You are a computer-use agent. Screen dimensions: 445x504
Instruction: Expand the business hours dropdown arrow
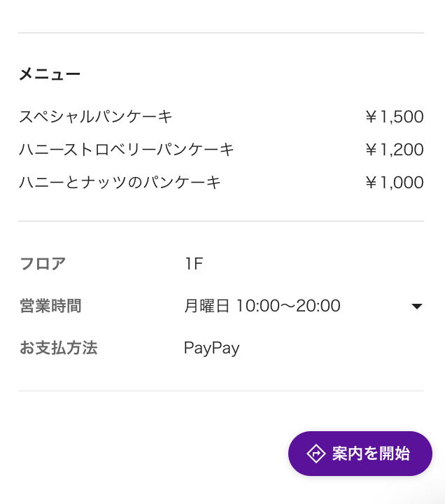coord(417,307)
